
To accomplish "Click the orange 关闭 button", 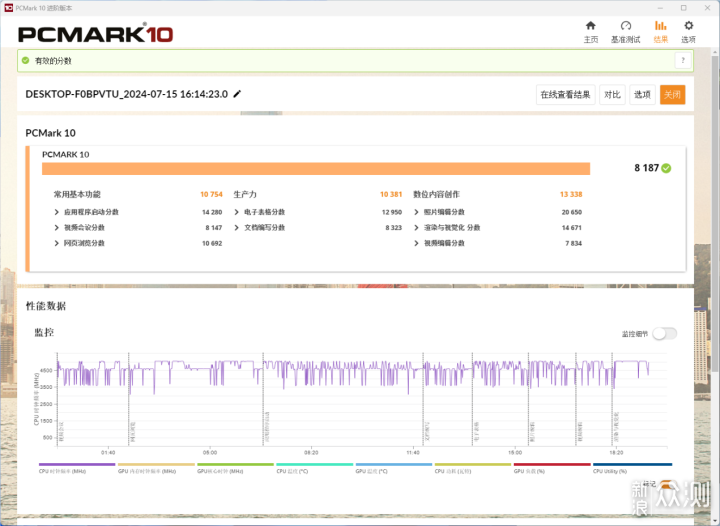I will [x=672, y=95].
